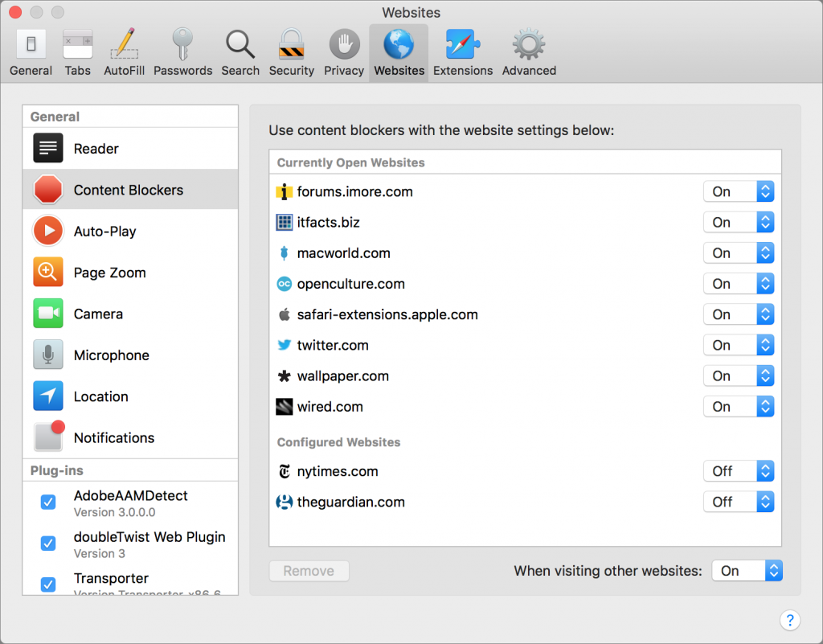823x644 pixels.
Task: Click the Camera sidebar icon
Action: tap(48, 314)
